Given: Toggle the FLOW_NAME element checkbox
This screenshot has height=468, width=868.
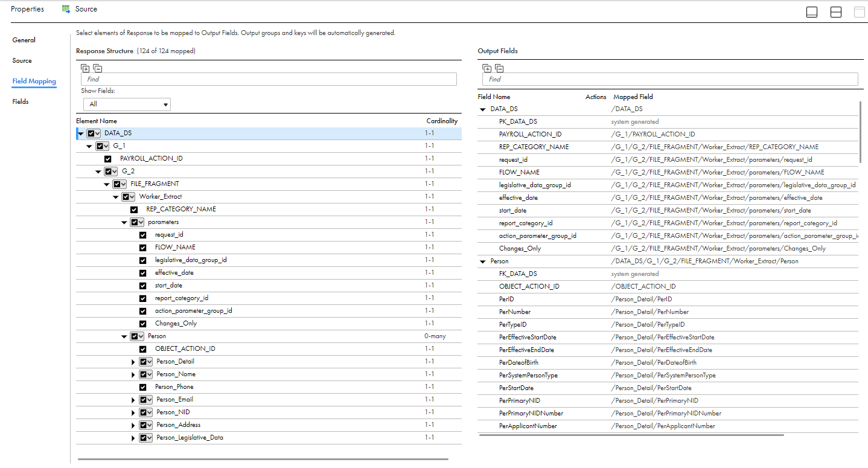Looking at the screenshot, I should [x=143, y=248].
